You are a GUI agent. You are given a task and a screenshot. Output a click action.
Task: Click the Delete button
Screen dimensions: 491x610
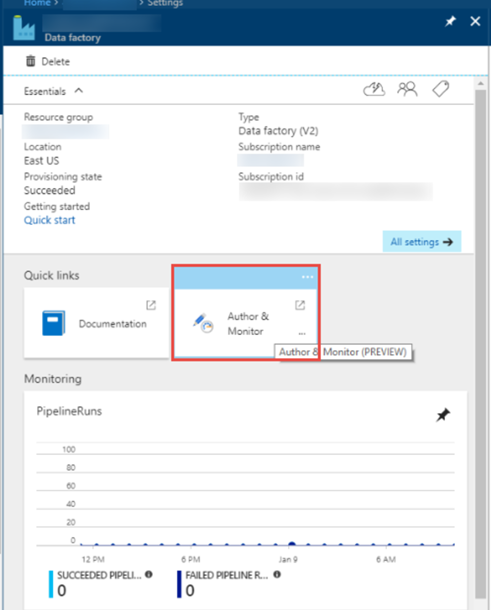pos(48,61)
